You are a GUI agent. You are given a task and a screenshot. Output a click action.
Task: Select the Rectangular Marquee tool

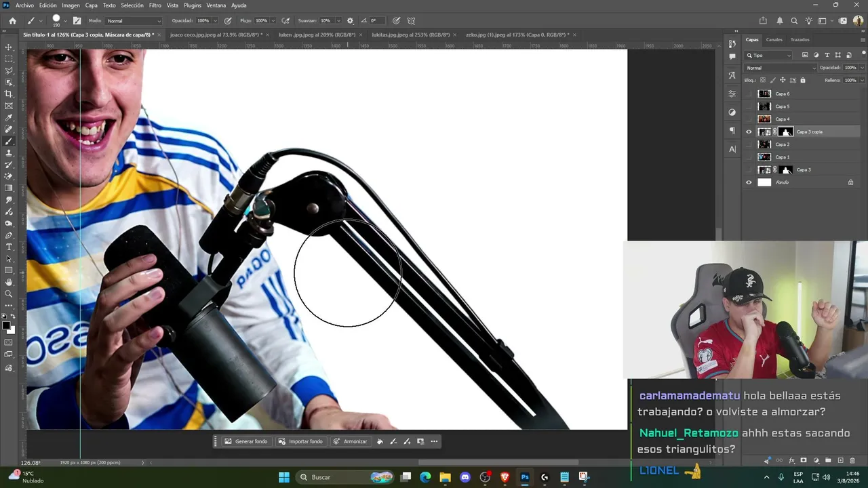pyautogui.click(x=9, y=59)
